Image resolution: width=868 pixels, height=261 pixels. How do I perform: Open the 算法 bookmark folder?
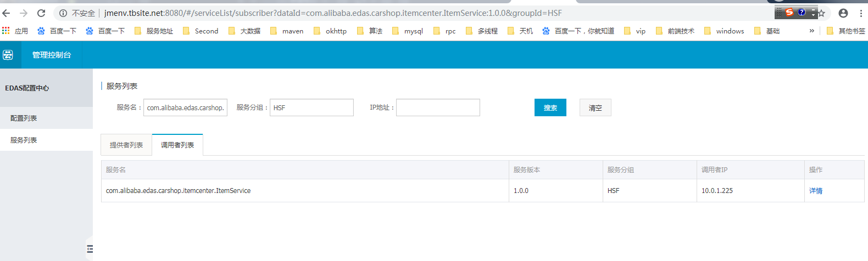click(370, 31)
